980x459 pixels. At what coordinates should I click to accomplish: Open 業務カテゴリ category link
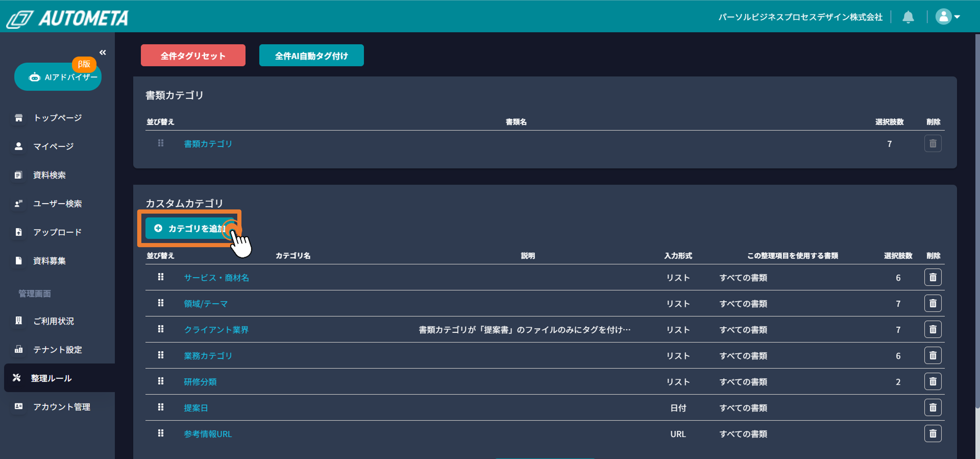pos(208,356)
